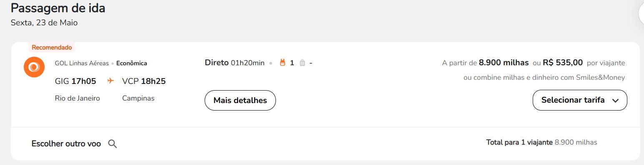Image resolution: width=644 pixels, height=165 pixels.
Task: Click the Recomendado badge
Action: click(52, 47)
